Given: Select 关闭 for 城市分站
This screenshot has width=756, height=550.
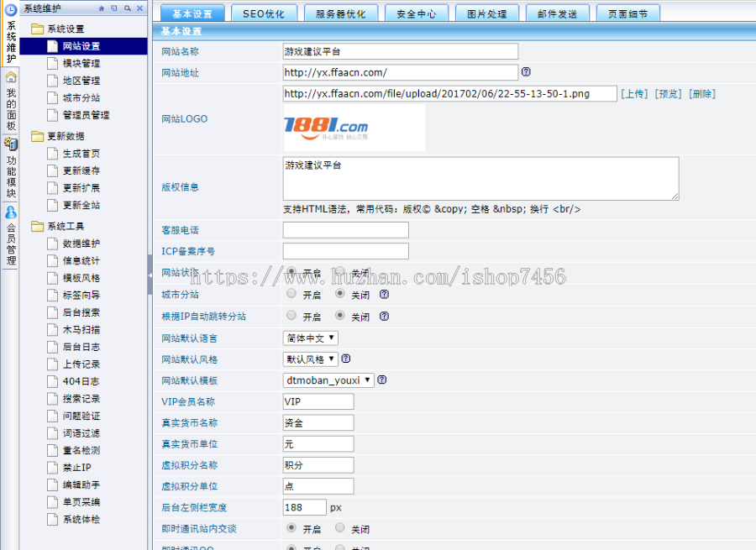Looking at the screenshot, I should pyautogui.click(x=340, y=293).
